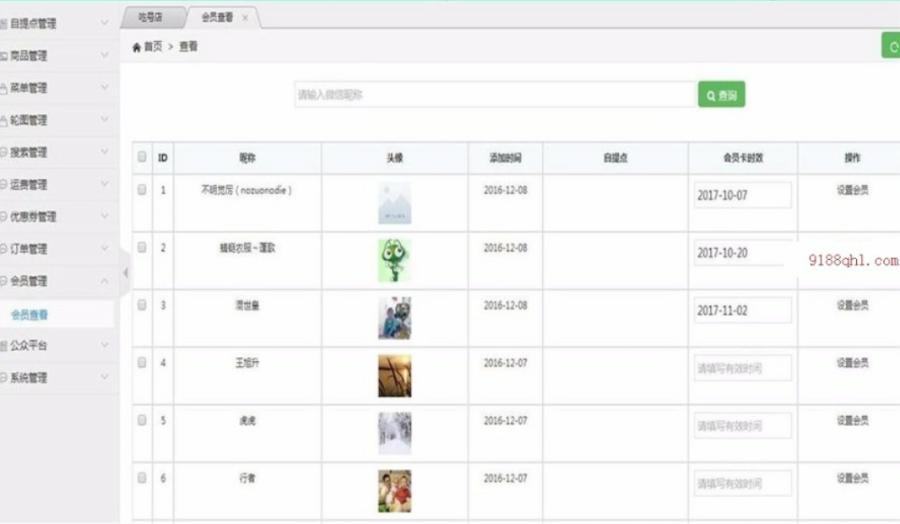Click the 菜单管理 sidebar icon
The height and width of the screenshot is (524, 900).
click(4, 88)
